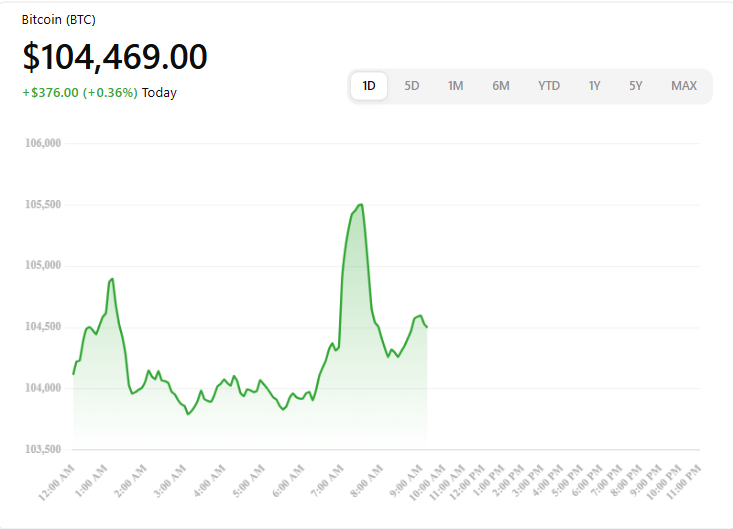This screenshot has width=733, height=529.
Task: Click the 105,500 y-axis label
Action: pos(43,205)
